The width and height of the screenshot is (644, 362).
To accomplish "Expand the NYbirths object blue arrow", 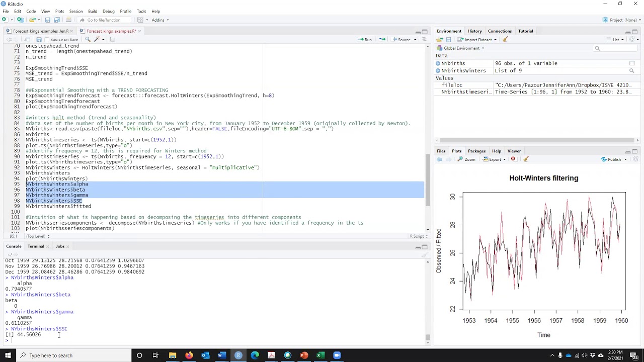I will point(438,63).
